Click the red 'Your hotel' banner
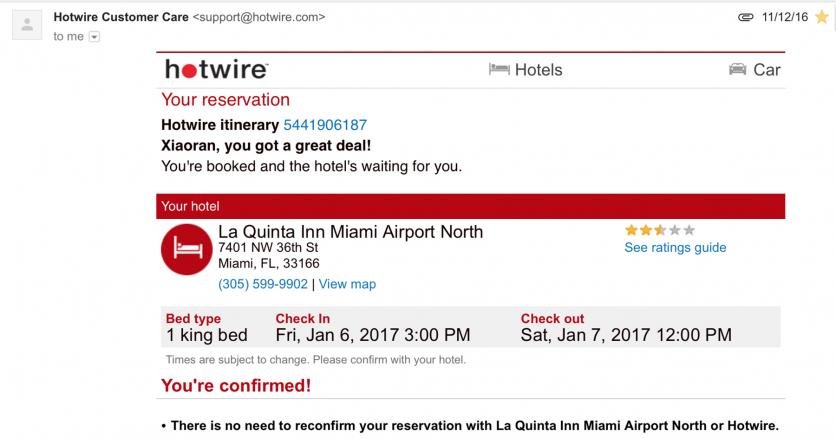The width and height of the screenshot is (836, 438). [470, 206]
